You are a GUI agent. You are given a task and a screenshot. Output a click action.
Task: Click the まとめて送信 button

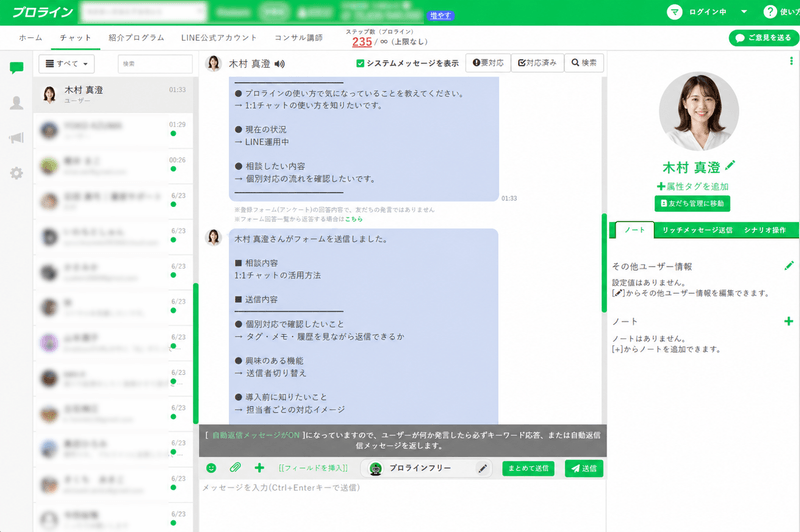click(528, 468)
